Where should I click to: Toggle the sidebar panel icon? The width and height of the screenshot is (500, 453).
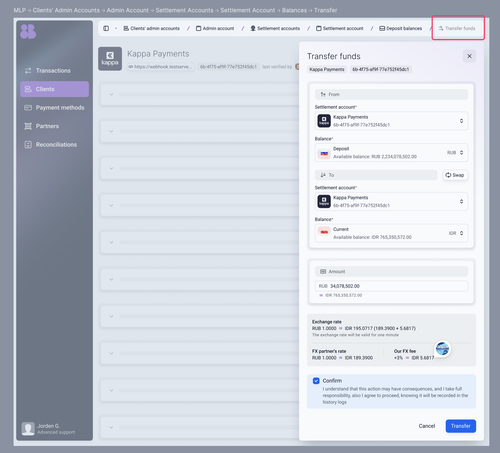tap(106, 28)
